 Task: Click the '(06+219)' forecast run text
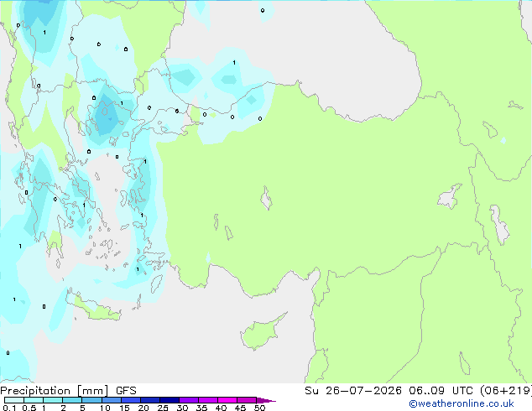pyautogui.click(x=505, y=391)
